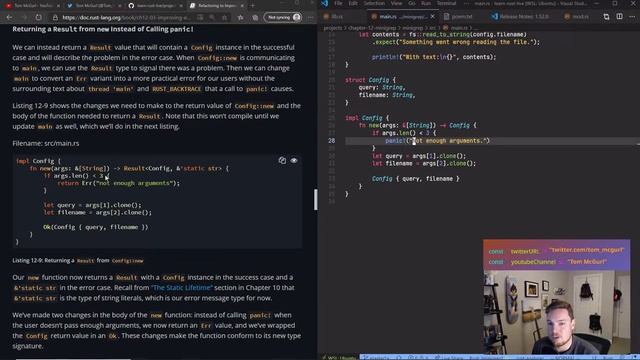Open the VS Code File menu
640x360 pixels.
point(338,3)
